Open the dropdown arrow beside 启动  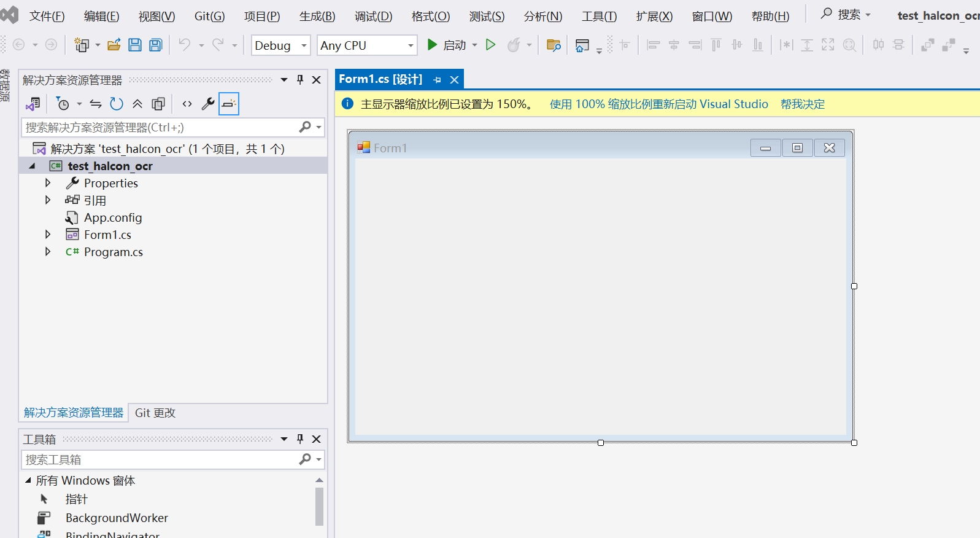(474, 45)
